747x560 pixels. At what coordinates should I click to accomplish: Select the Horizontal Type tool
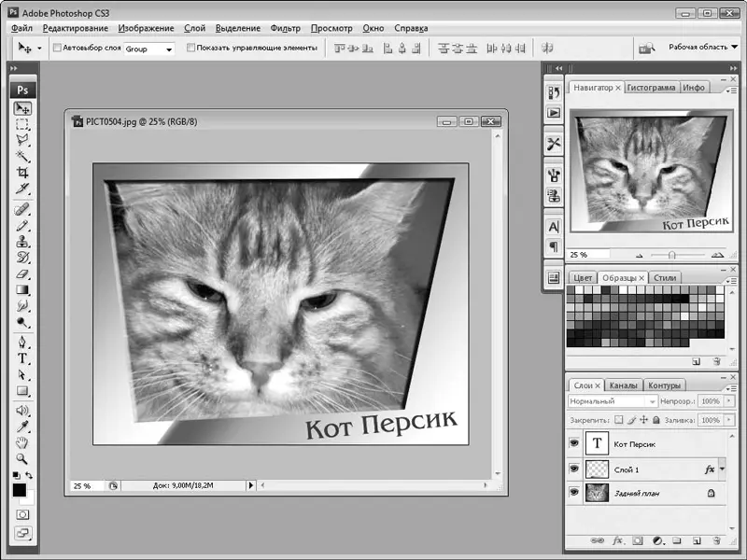[22, 358]
